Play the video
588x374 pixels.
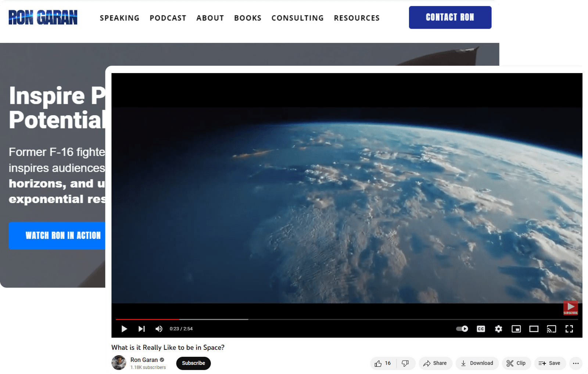tap(124, 329)
